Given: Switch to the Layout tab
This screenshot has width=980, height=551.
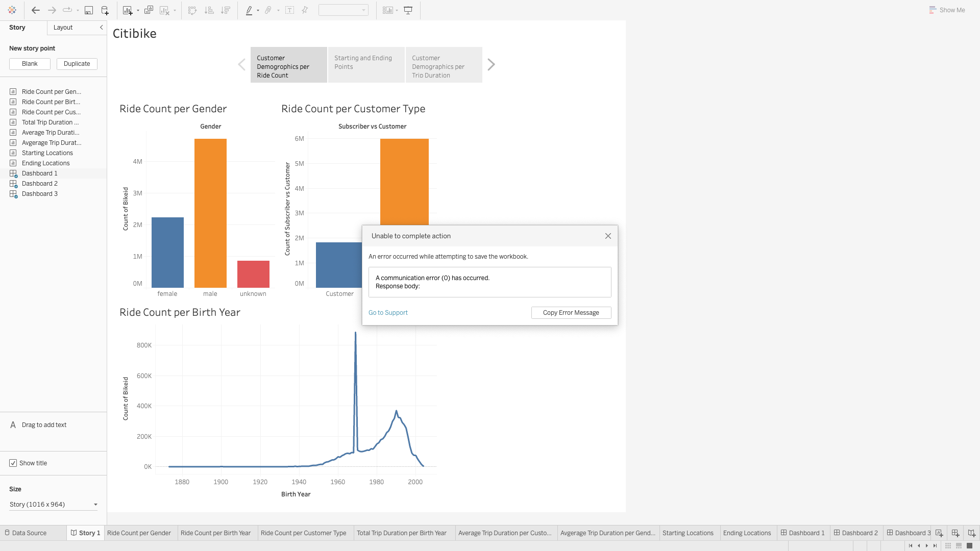Looking at the screenshot, I should pos(63,28).
